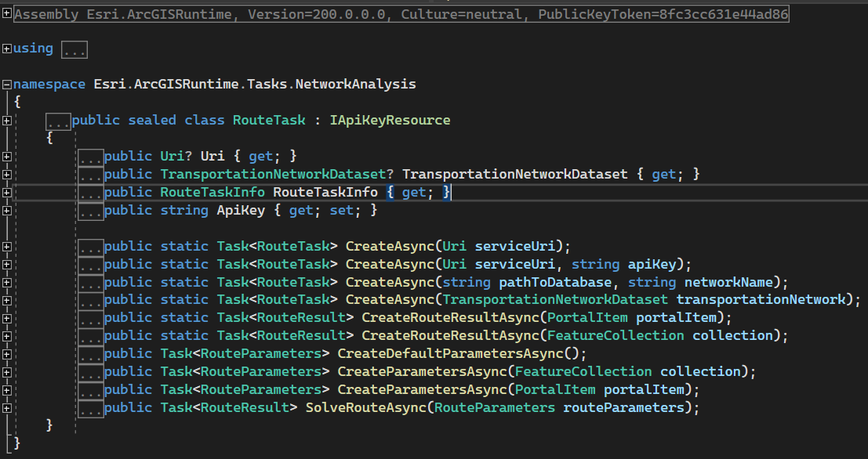Expand the outline beside the RouteTaskInfo property

point(6,193)
